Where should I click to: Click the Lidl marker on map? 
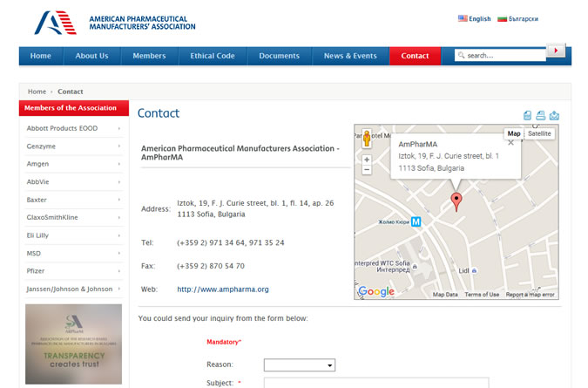474,270
